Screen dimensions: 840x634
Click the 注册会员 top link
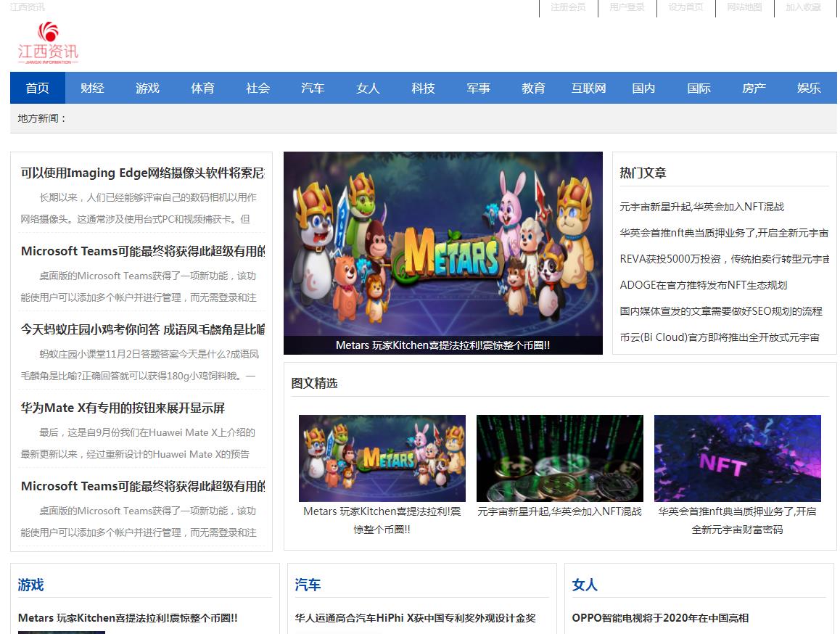point(569,7)
